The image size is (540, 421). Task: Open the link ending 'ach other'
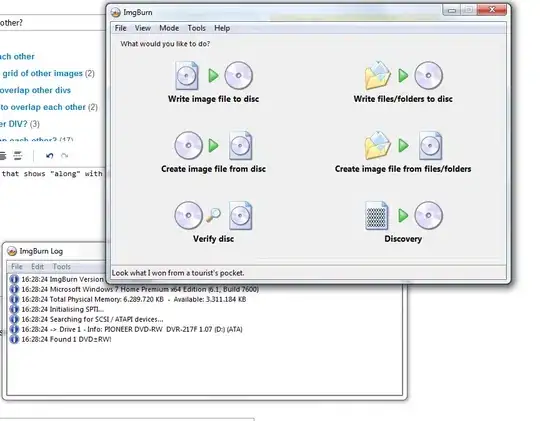tap(17, 57)
